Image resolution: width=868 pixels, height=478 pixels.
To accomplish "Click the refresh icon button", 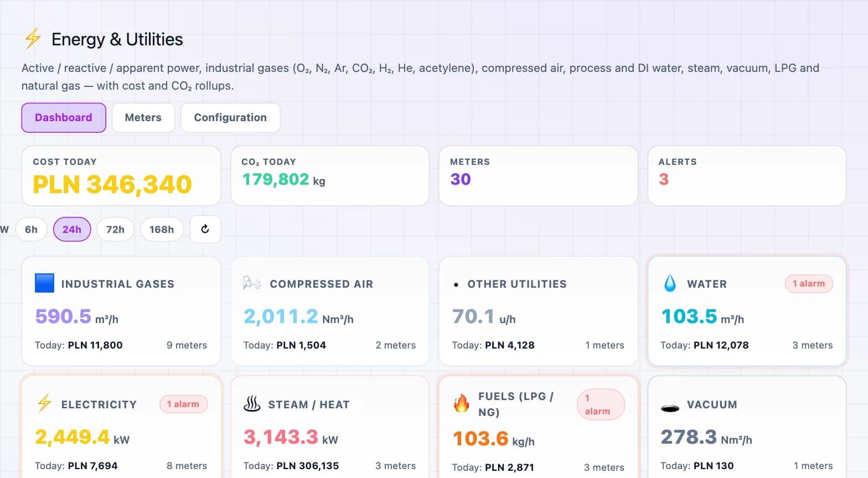I will (x=205, y=229).
